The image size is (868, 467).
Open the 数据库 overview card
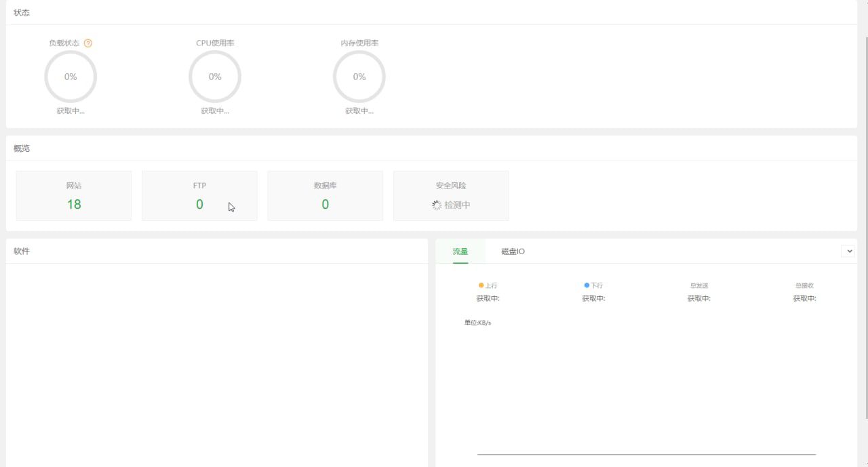[325, 196]
